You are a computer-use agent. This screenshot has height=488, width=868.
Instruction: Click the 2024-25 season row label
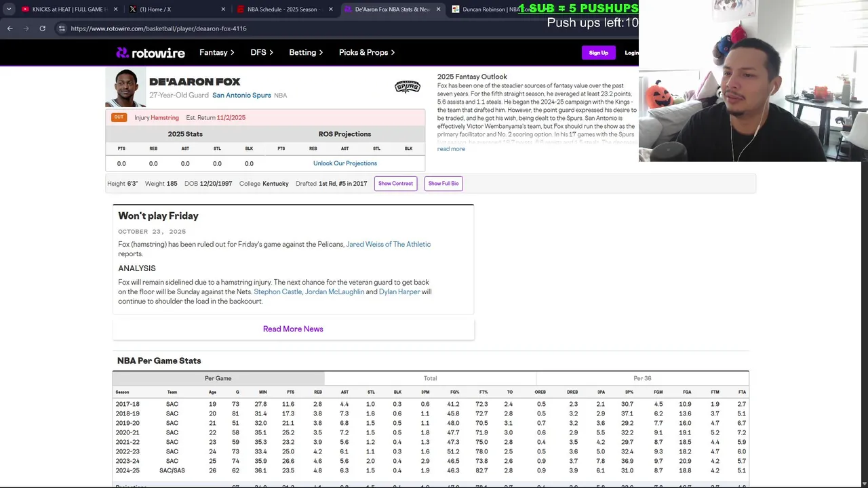[127, 470]
